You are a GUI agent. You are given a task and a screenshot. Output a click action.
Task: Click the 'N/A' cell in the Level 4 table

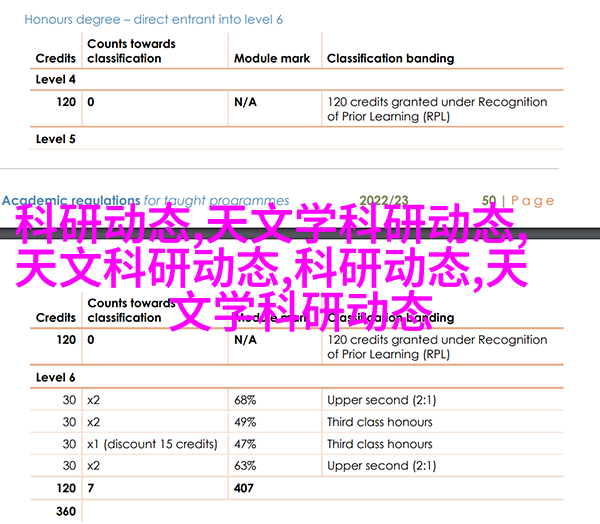coord(246,102)
